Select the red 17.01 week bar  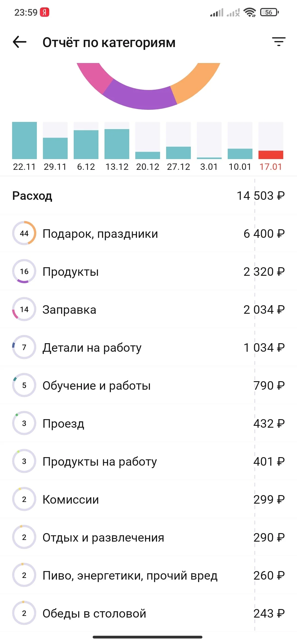271,140
